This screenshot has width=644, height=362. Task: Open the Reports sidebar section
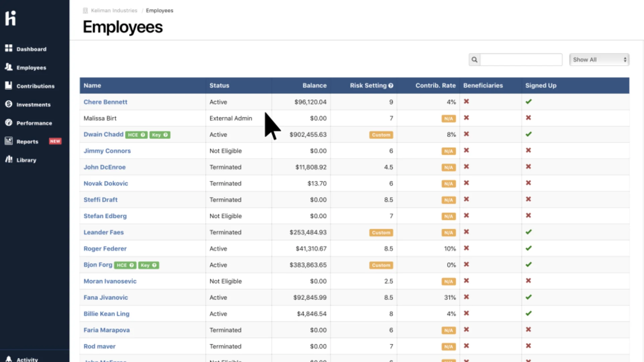tap(22, 141)
